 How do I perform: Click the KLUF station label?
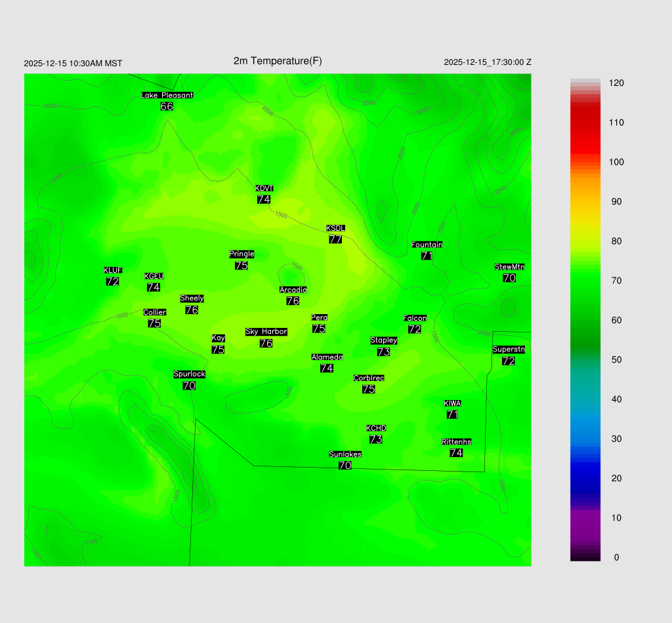coord(112,270)
